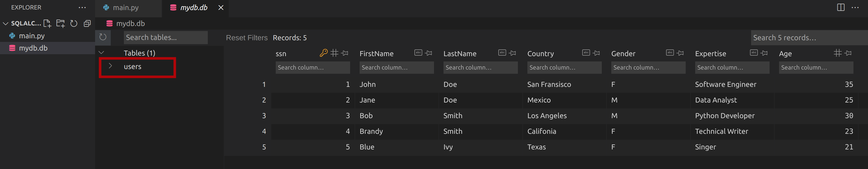Screen dimensions: 868x169
Task: Switch to the main.py tab
Action: coord(125,8)
